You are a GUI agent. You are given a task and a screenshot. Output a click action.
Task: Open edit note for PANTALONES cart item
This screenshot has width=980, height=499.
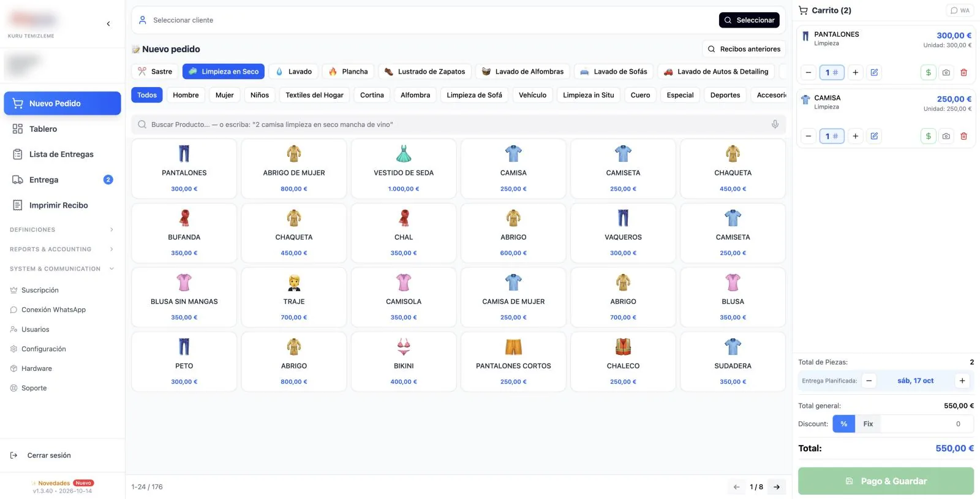874,72
